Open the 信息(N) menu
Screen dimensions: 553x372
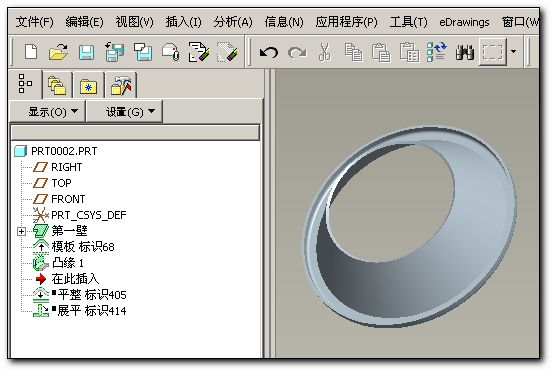pos(284,22)
